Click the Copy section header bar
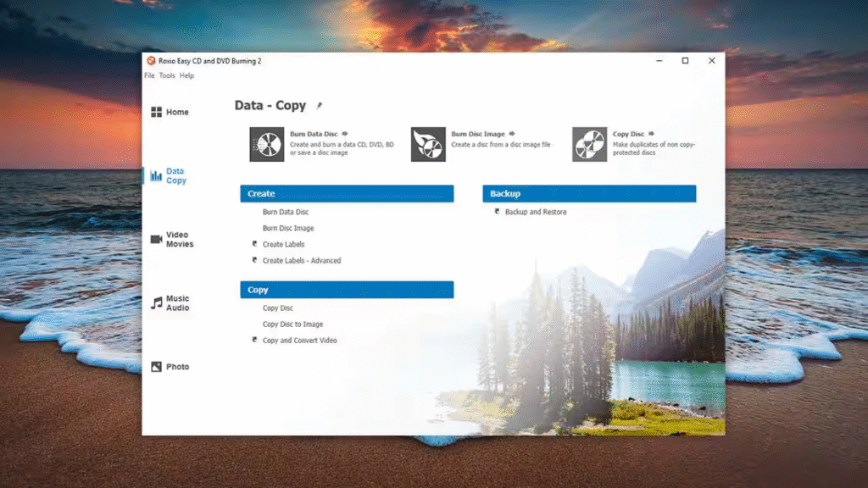 [347, 290]
